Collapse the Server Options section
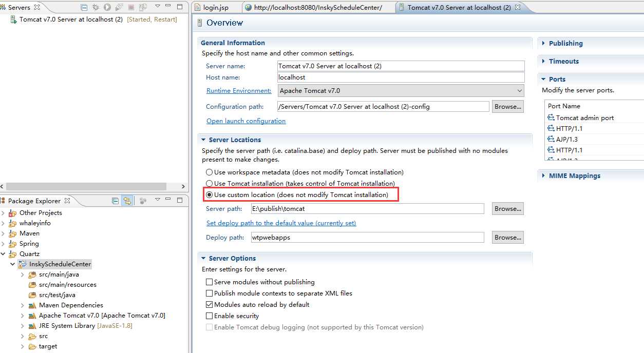644x353 pixels. click(203, 259)
